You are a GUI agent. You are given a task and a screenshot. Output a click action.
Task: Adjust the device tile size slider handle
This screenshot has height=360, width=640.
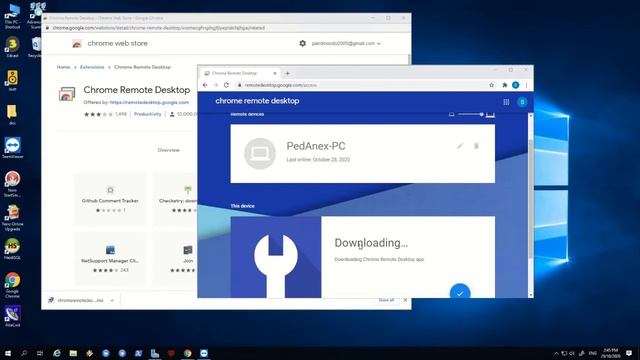482,114
